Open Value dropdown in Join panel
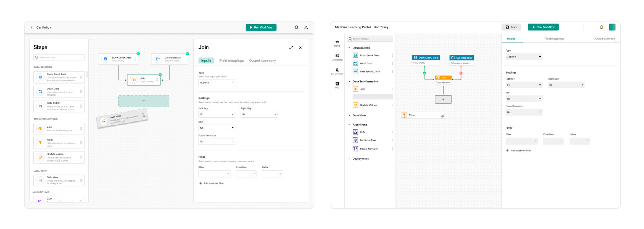The height and width of the screenshot is (229, 644). [x=272, y=174]
